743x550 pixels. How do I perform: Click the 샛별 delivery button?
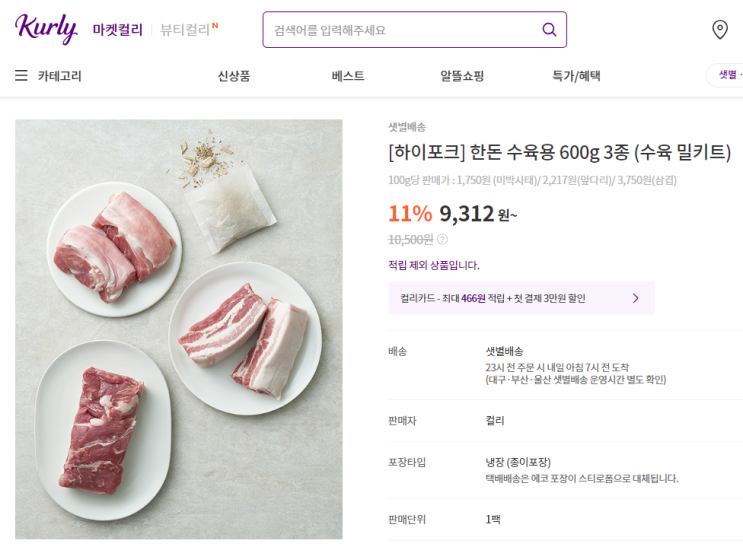coord(726,75)
